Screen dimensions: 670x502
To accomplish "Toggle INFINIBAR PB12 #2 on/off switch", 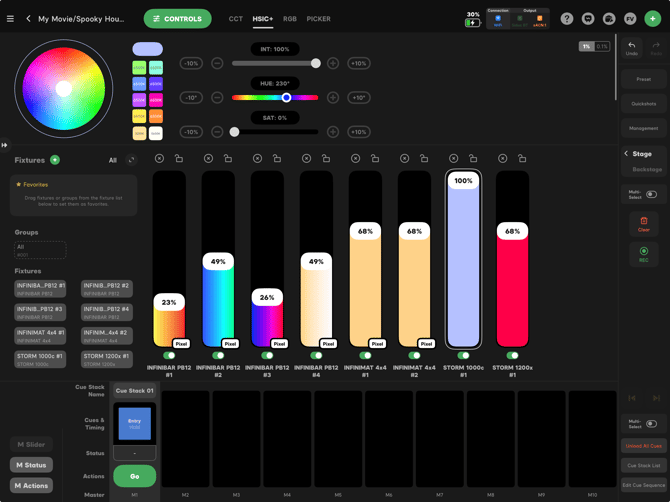I will click(218, 355).
